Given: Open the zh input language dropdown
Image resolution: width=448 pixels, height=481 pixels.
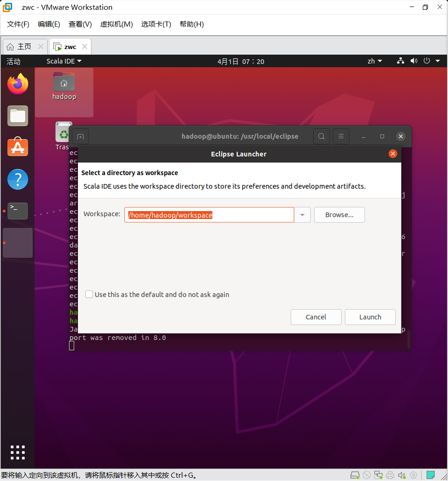Looking at the screenshot, I should click(375, 61).
